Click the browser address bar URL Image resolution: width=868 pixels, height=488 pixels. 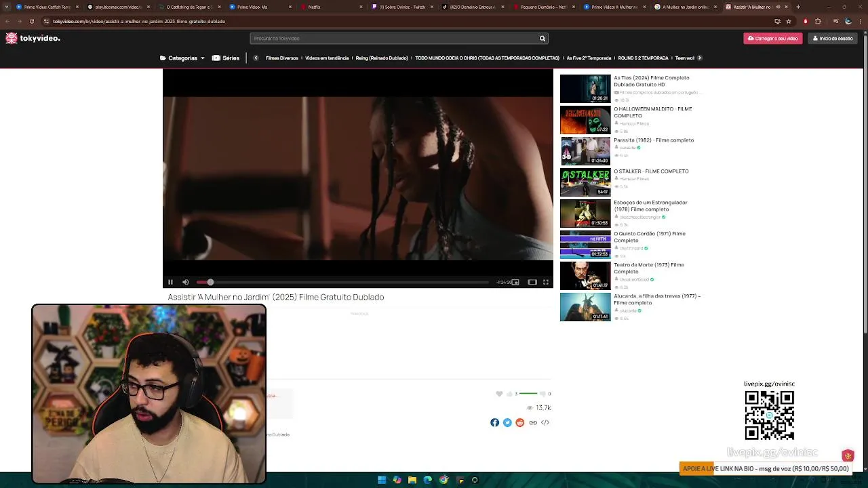point(139,21)
